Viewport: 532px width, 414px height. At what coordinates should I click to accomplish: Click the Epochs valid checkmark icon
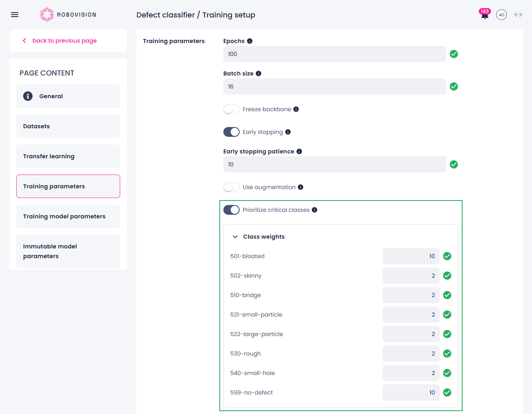tap(454, 54)
